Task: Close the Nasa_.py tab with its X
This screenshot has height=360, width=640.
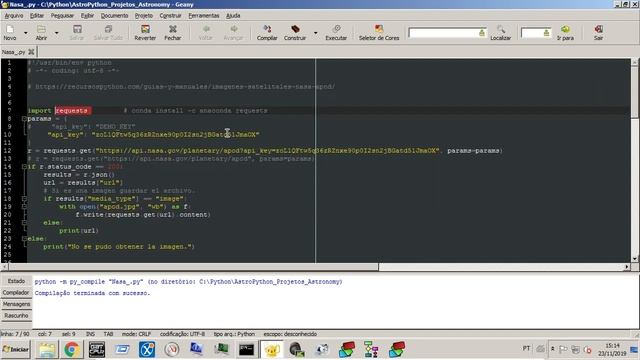Action: pos(31,52)
